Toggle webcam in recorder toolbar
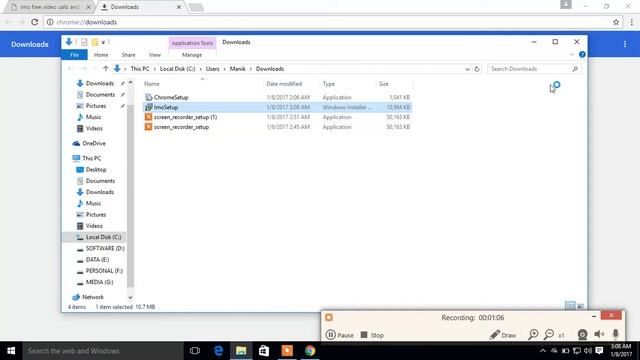This screenshot has height=360, width=640. pos(582,335)
